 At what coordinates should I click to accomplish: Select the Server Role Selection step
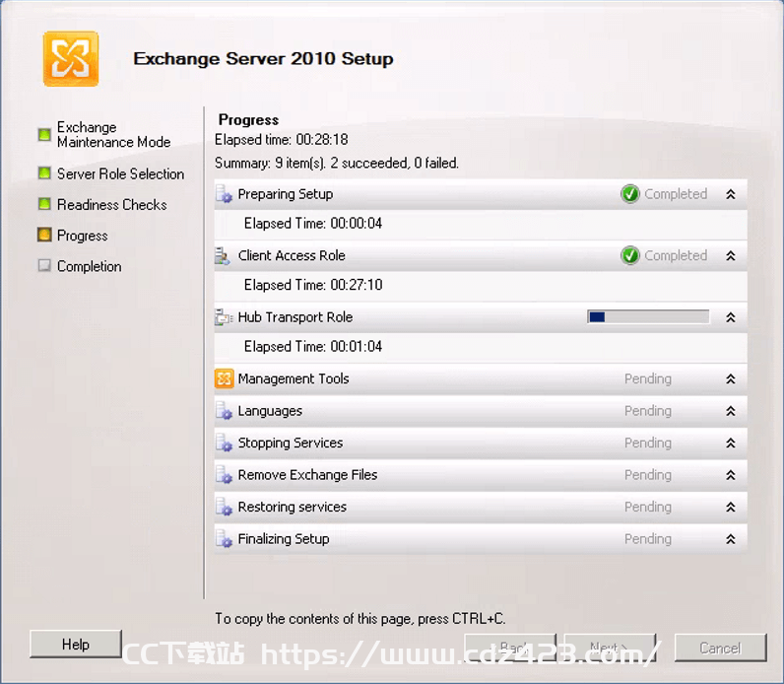120,173
